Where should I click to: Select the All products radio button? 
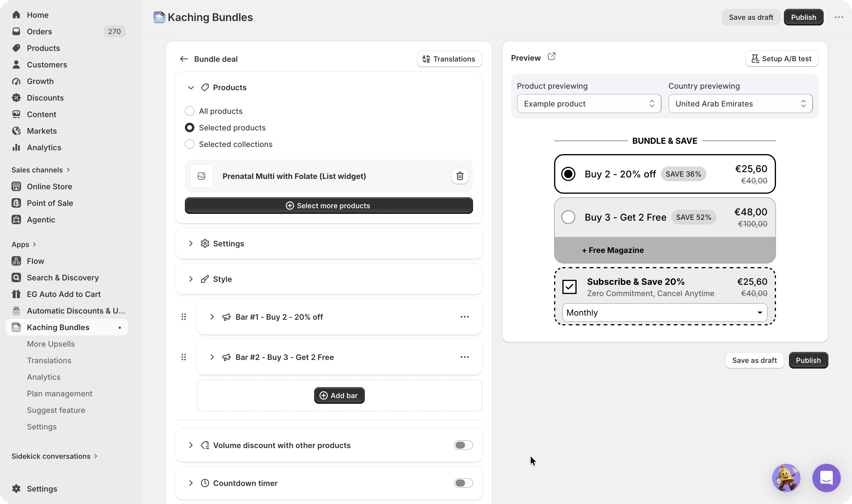tap(190, 111)
